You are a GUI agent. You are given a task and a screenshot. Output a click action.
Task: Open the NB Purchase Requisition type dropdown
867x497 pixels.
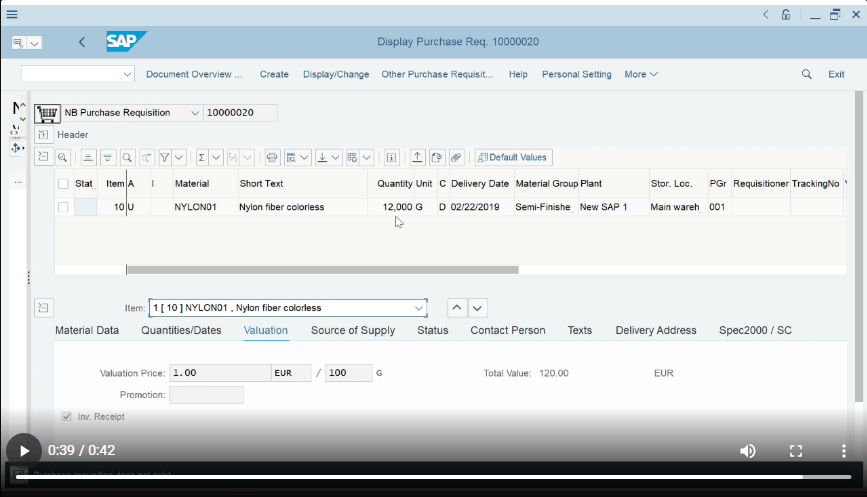tap(195, 113)
